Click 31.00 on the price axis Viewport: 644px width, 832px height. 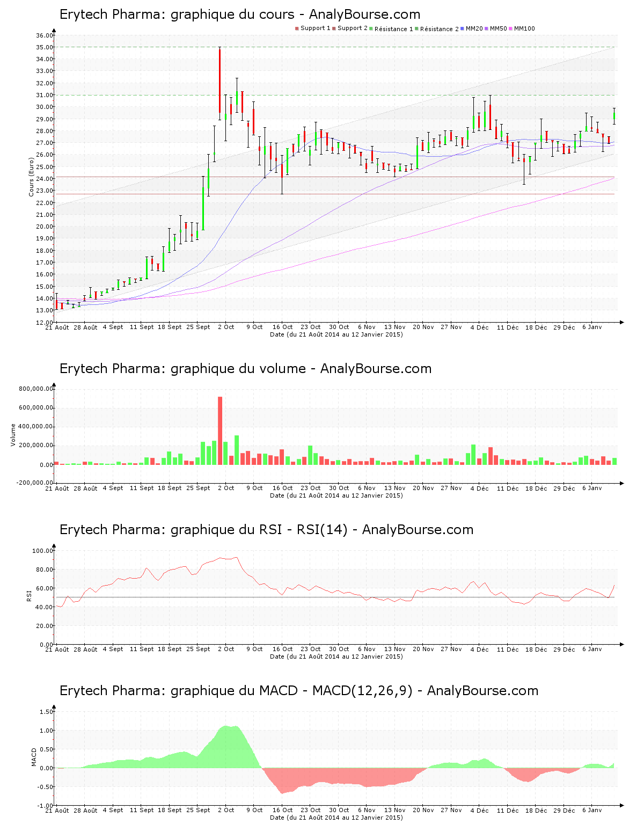[x=45, y=95]
